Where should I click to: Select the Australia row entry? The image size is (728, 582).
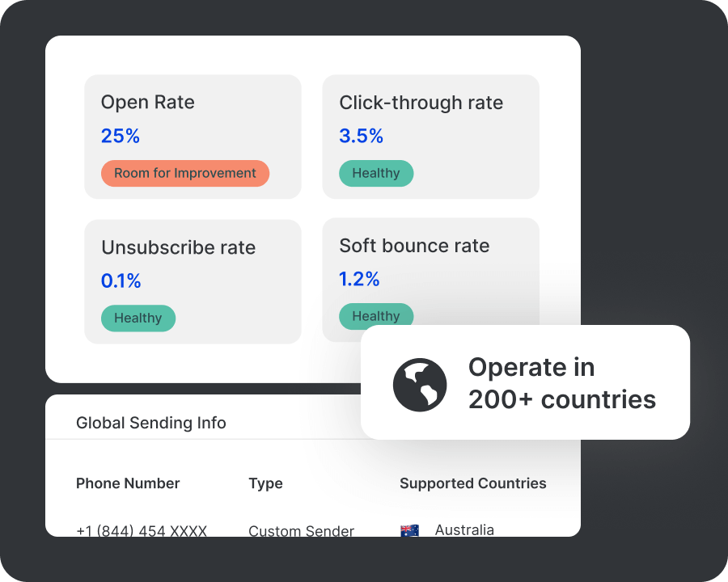[464, 529]
